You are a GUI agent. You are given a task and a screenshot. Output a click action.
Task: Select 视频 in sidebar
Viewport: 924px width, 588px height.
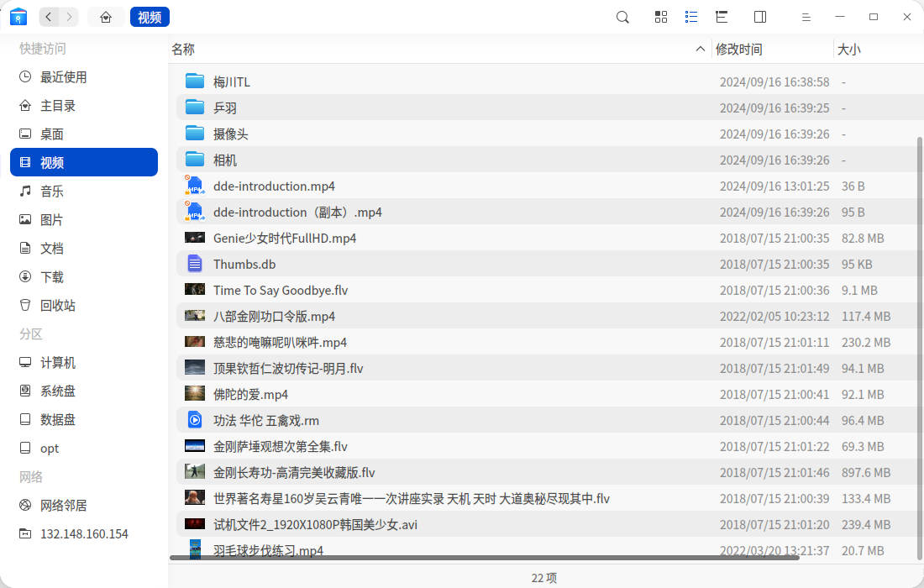(x=84, y=162)
